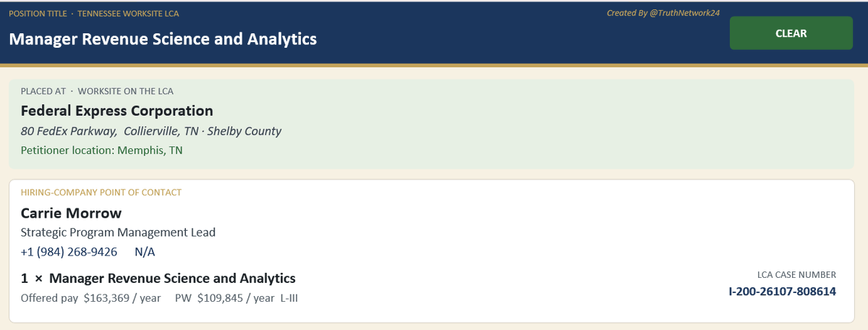
Task: Click the N/A email field
Action: click(145, 252)
